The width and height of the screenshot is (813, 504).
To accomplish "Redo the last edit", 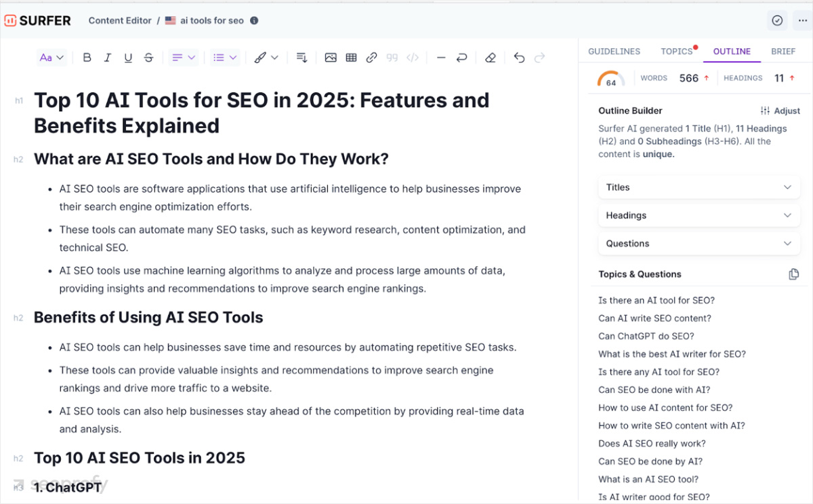I will click(539, 58).
